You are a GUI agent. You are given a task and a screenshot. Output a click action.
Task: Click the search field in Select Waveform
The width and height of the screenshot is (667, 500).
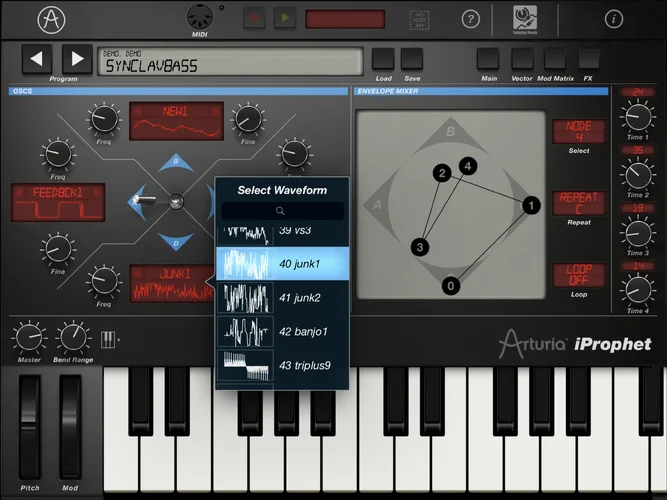(x=282, y=211)
